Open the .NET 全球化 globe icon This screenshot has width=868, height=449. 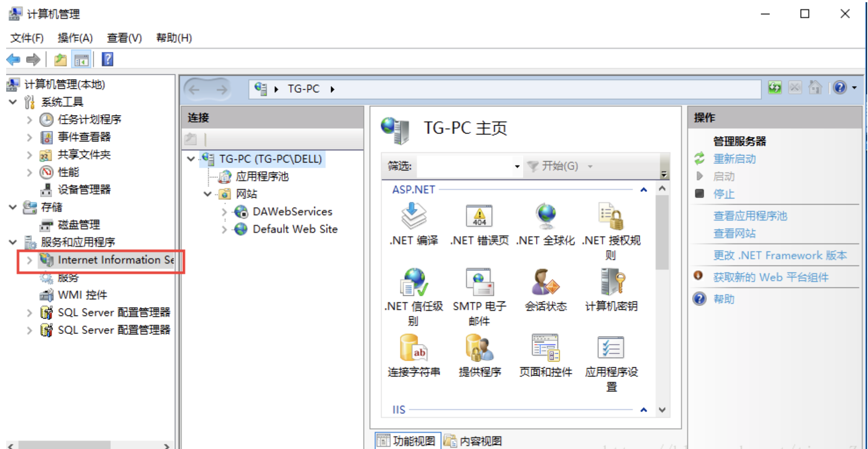[x=546, y=216]
